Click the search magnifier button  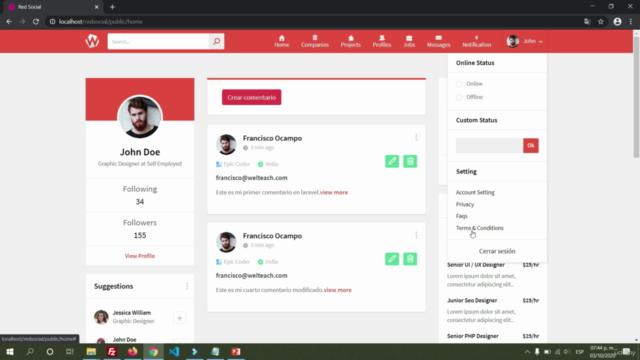(216, 41)
